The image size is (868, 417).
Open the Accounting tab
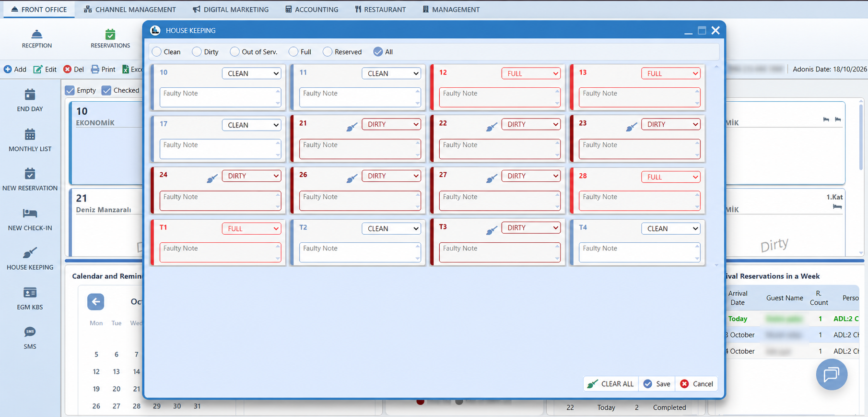tap(312, 10)
